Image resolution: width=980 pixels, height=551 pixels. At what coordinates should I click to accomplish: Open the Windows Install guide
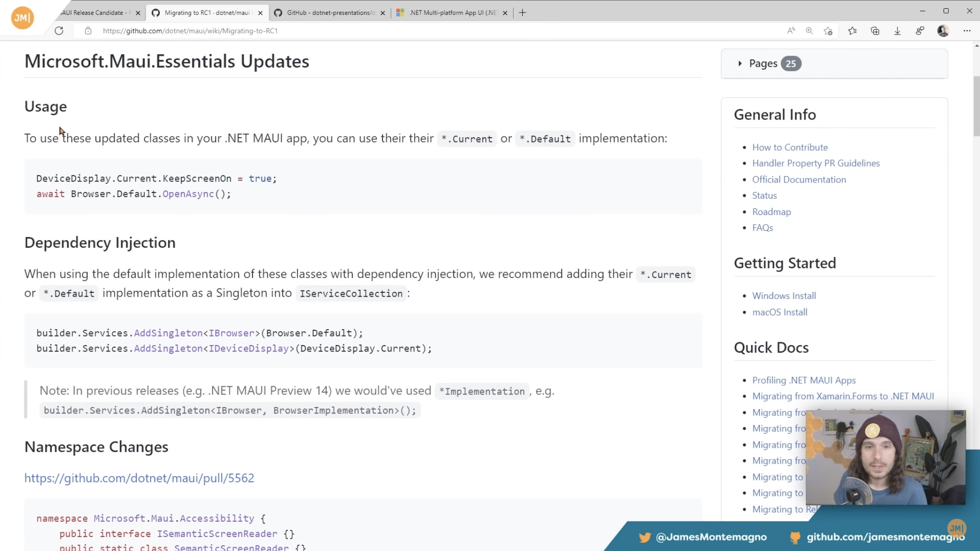pos(784,296)
